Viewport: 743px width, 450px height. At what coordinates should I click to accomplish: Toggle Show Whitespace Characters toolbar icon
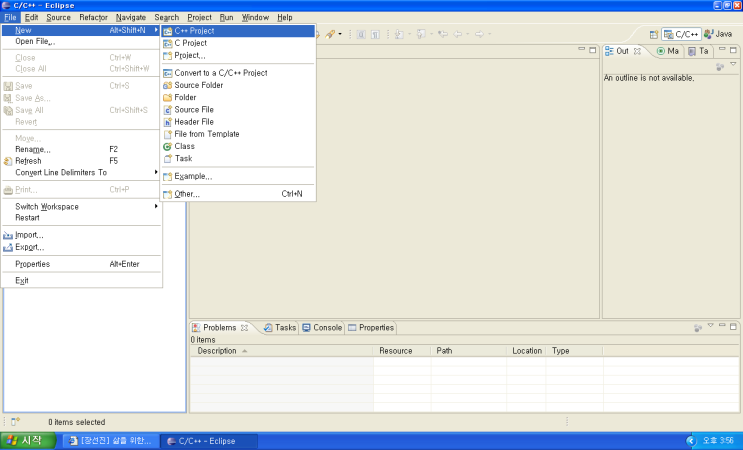(x=375, y=34)
